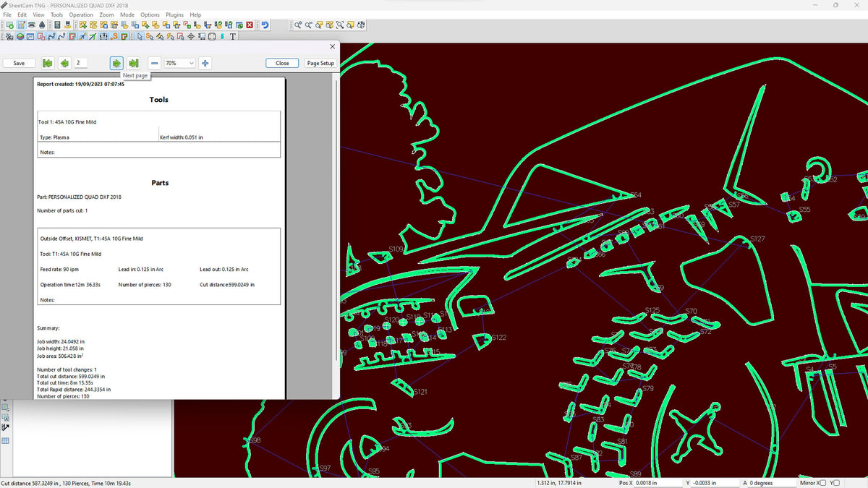Image resolution: width=868 pixels, height=488 pixels.
Task: Jump to the last report page
Action: click(134, 63)
